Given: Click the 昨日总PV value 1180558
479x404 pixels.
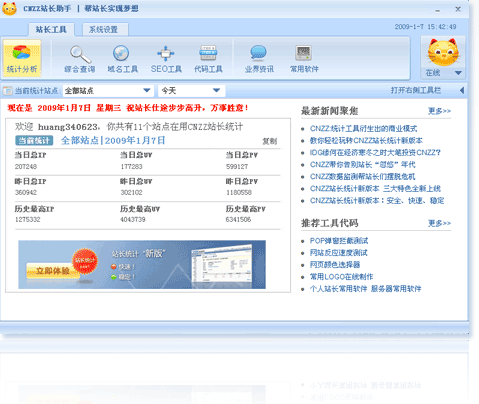Looking at the screenshot, I should (239, 192).
